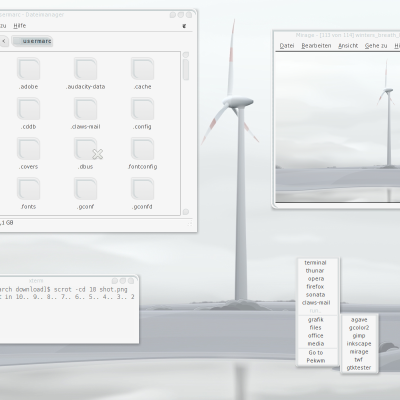Expand the office submenu entry
This screenshot has width=400, height=400.
pos(315,336)
